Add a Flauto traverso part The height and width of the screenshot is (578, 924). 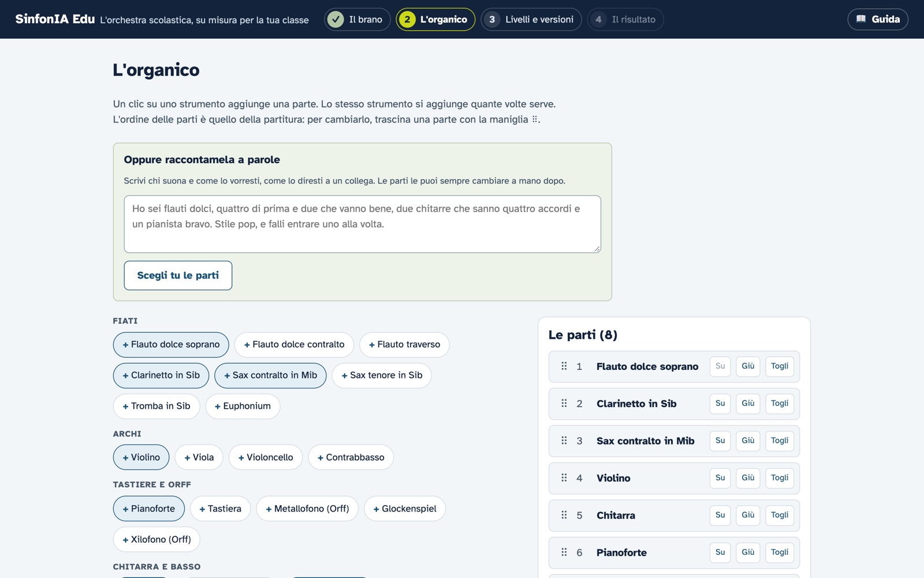pyautogui.click(x=404, y=344)
